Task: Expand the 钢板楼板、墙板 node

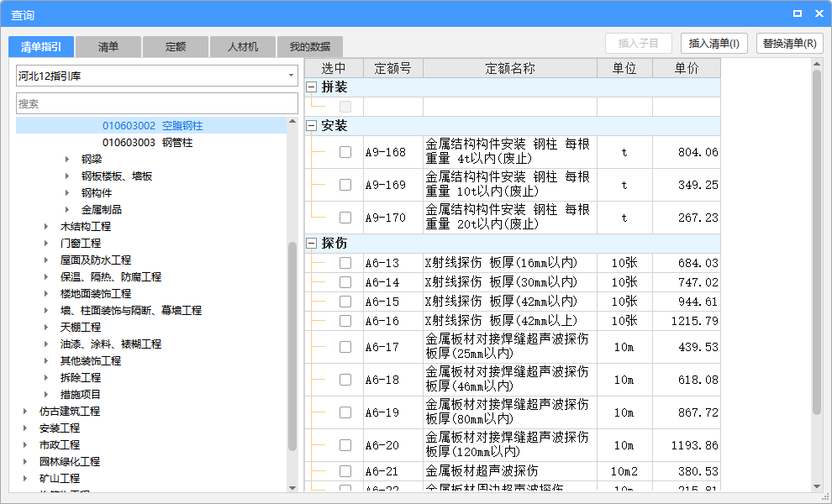Action: click(x=67, y=176)
